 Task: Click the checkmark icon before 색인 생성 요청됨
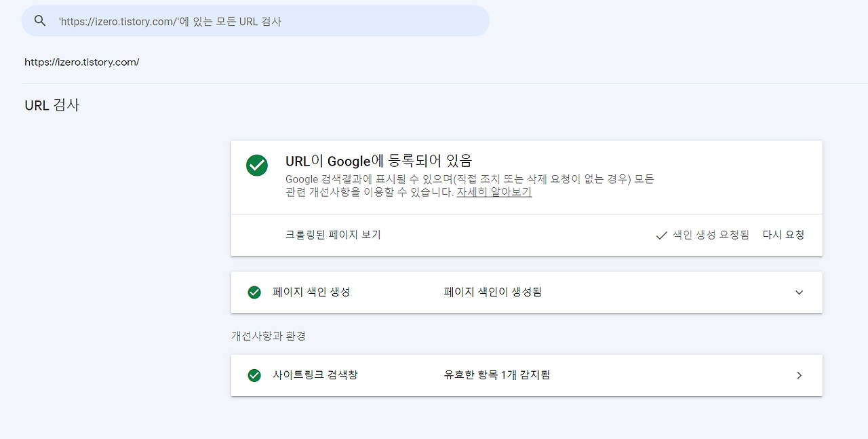662,235
